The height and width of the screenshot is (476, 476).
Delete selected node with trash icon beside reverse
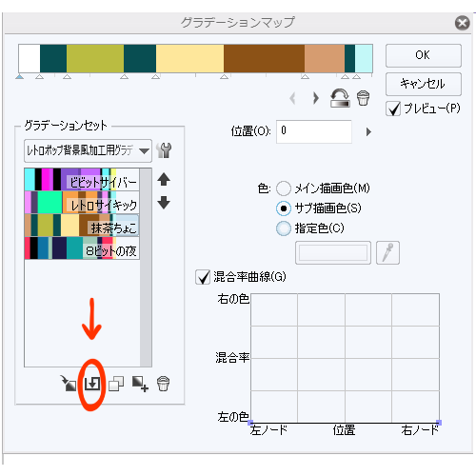(x=364, y=98)
